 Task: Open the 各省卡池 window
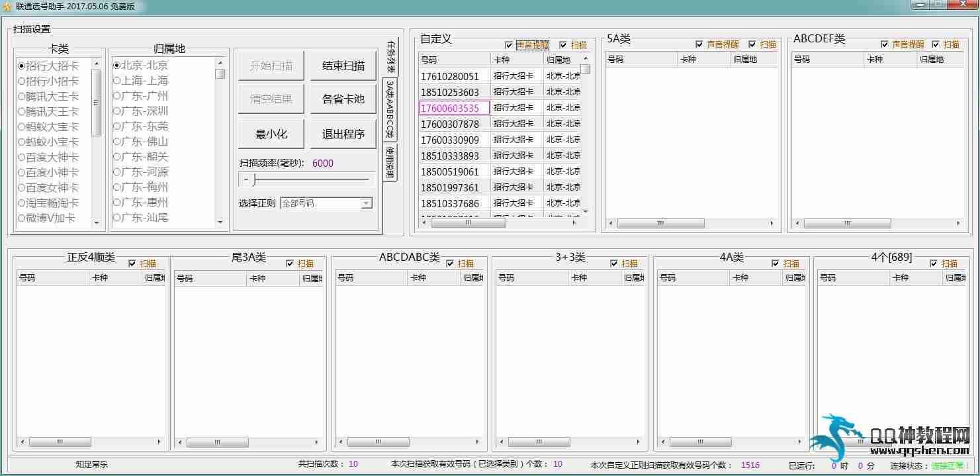(x=343, y=99)
